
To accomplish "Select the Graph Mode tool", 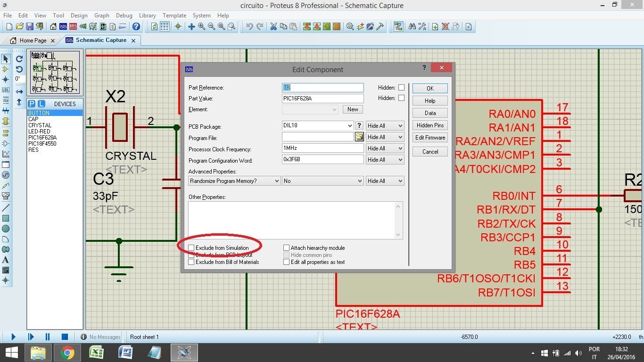I will pyautogui.click(x=6, y=154).
